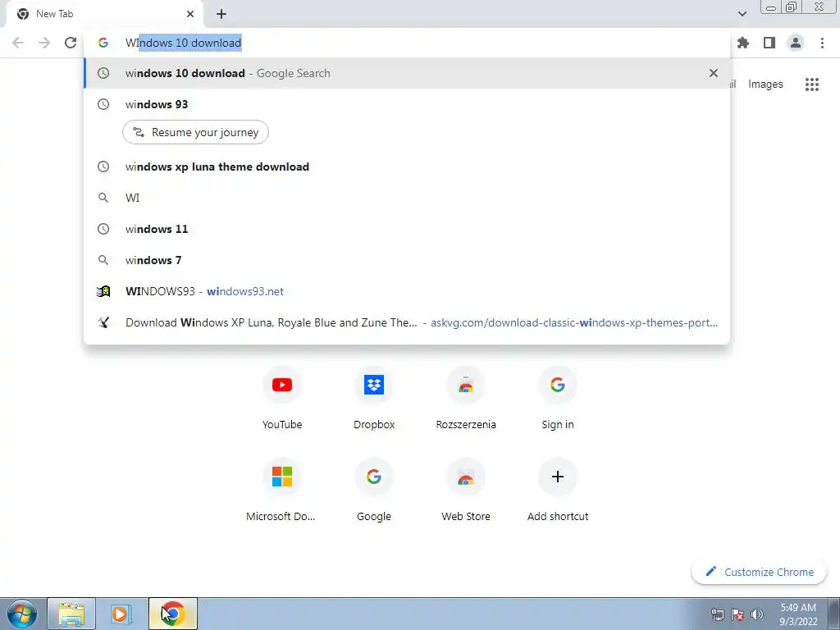Image resolution: width=840 pixels, height=630 pixels.
Task: Select 'windows 10 download' Google Search suggestion
Action: point(407,73)
